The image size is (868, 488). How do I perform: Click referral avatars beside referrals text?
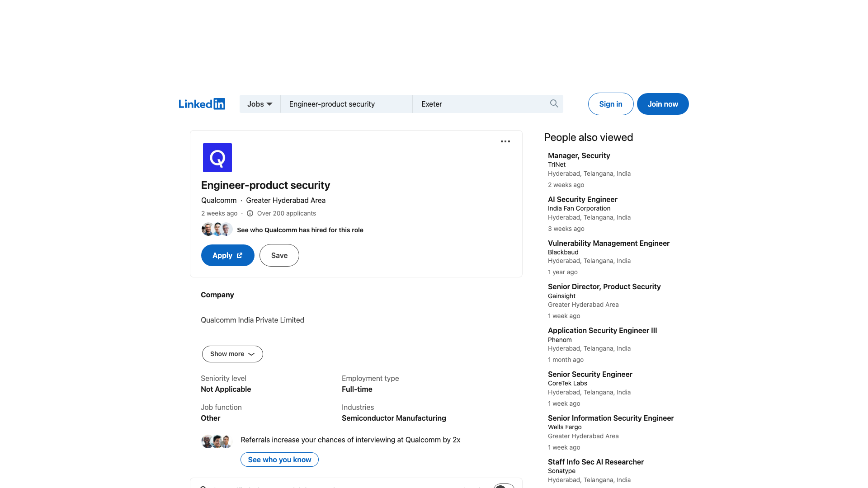217,441
